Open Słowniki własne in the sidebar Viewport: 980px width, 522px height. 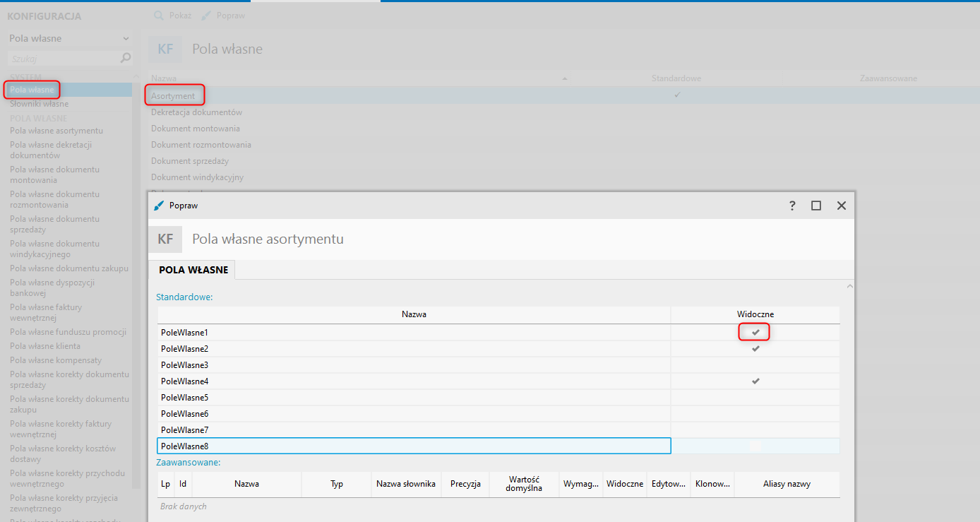[40, 104]
